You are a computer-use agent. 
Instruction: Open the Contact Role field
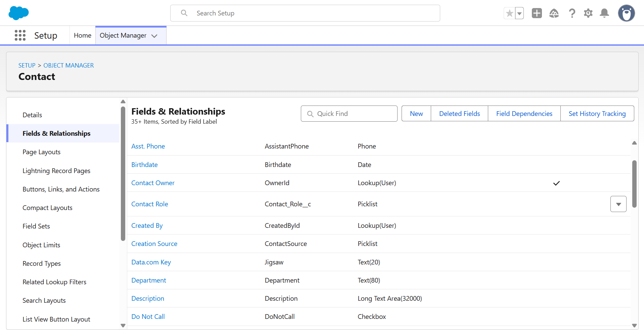coord(150,204)
